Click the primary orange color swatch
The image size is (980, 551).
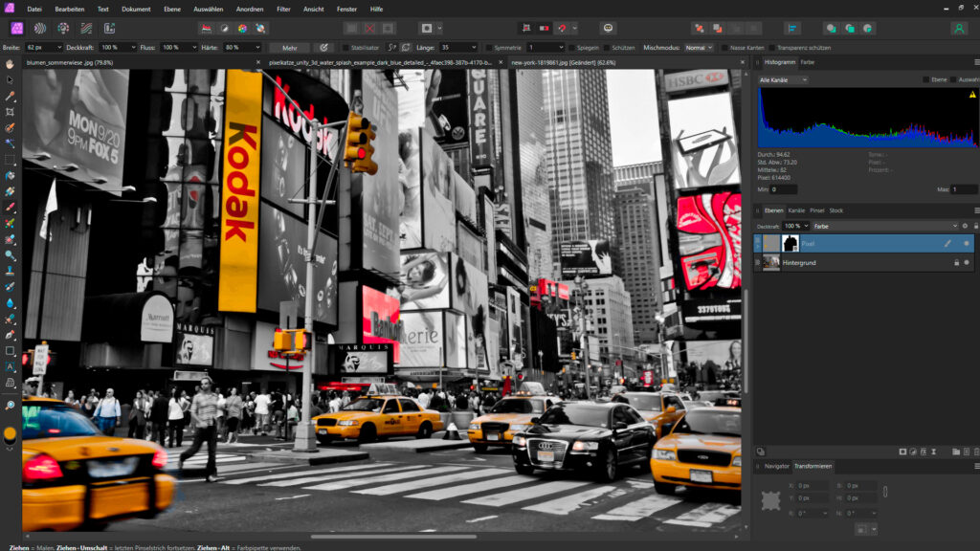[x=10, y=433]
